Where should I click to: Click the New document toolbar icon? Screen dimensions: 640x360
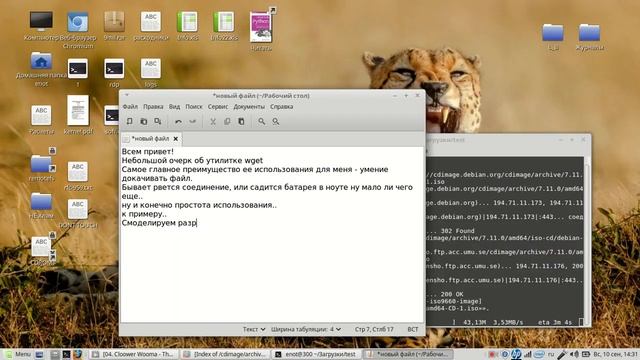tap(129, 121)
